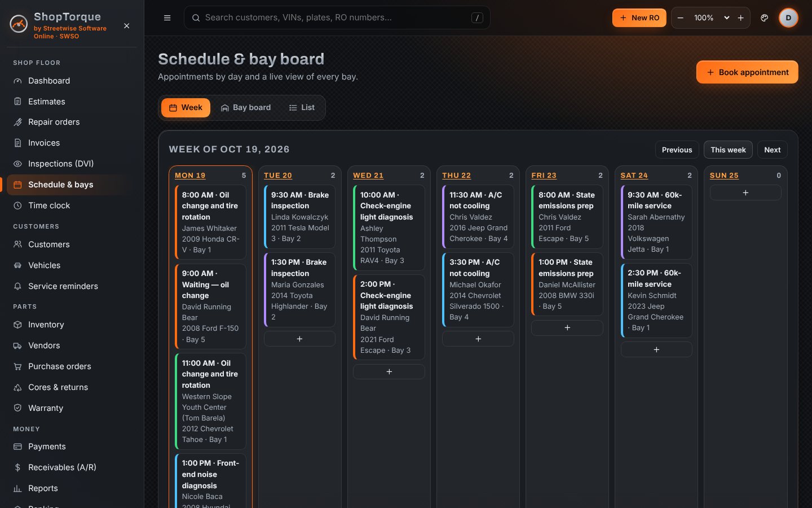
Task: Open Western Slope Youth Center appointment
Action: 210,401
